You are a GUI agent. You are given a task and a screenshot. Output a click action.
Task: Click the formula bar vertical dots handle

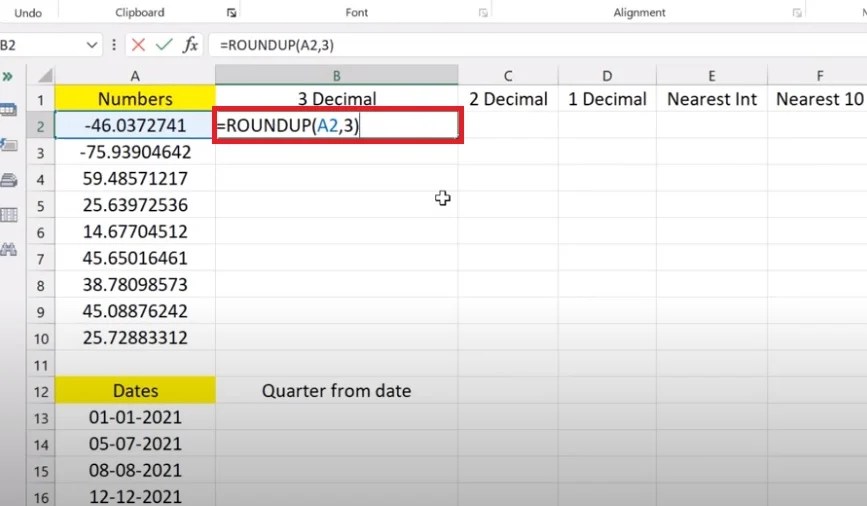tap(114, 45)
